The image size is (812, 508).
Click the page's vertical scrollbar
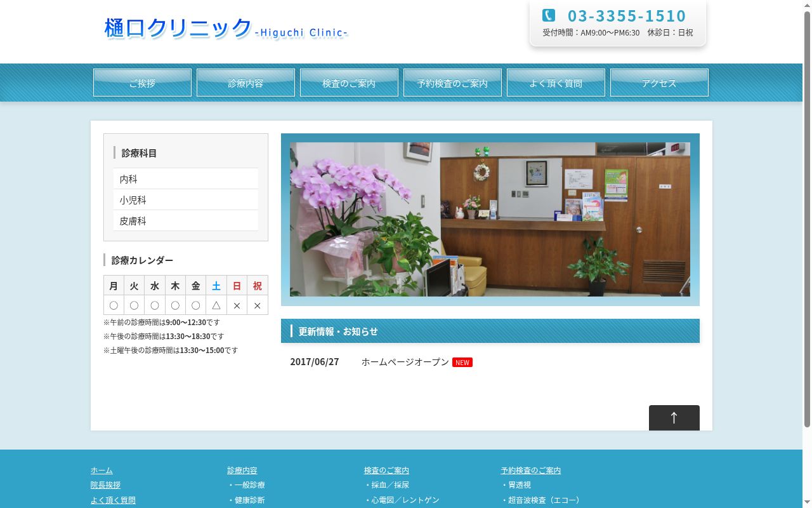807,254
